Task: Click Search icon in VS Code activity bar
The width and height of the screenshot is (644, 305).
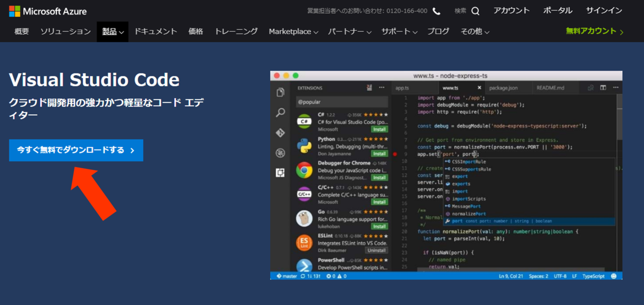Action: (280, 113)
